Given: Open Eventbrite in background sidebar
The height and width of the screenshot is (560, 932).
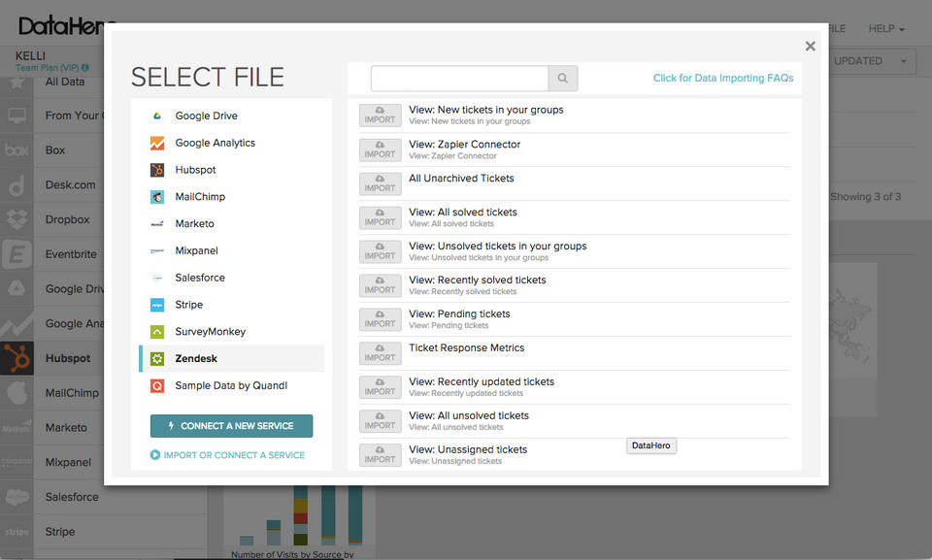Looking at the screenshot, I should point(71,254).
